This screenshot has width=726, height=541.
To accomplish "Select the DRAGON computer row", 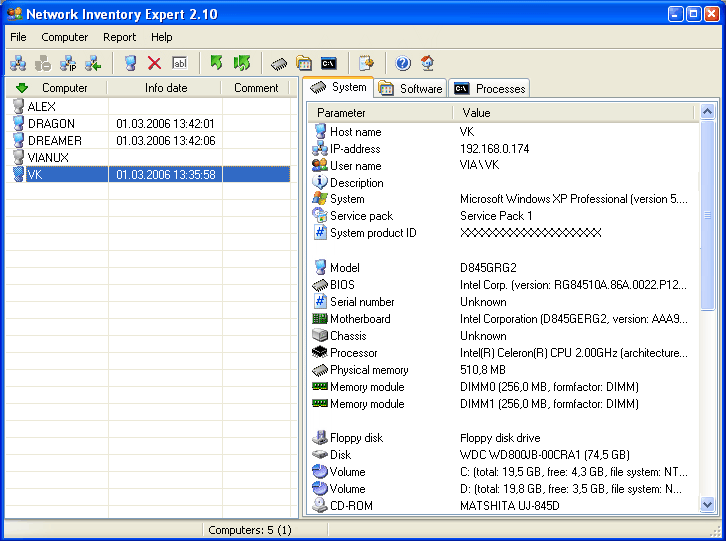I will point(148,123).
